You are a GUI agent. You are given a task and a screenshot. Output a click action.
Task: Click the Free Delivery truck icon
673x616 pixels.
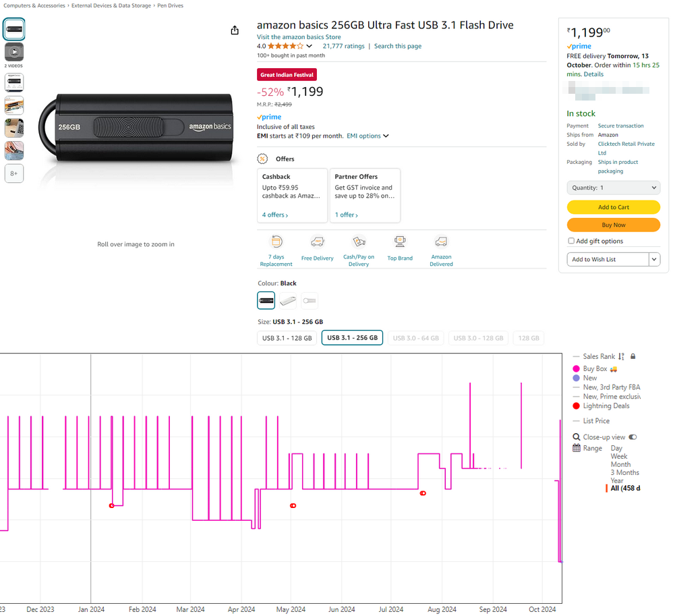click(318, 242)
